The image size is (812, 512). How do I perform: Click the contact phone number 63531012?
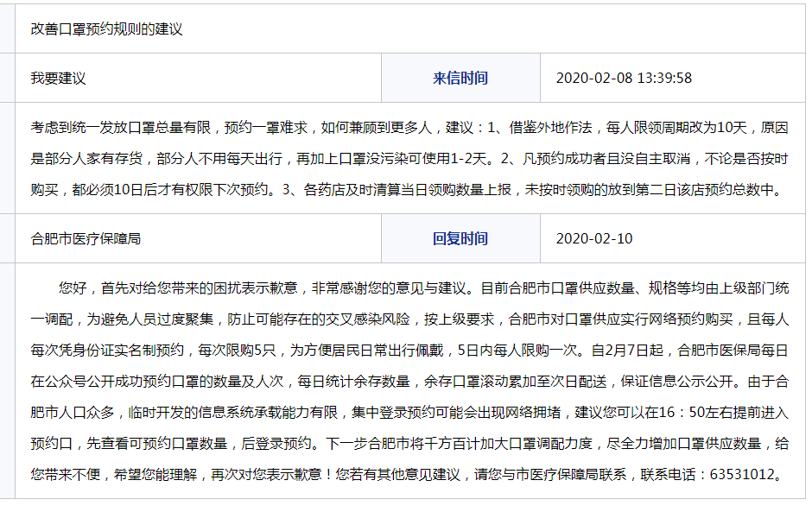pos(746,475)
